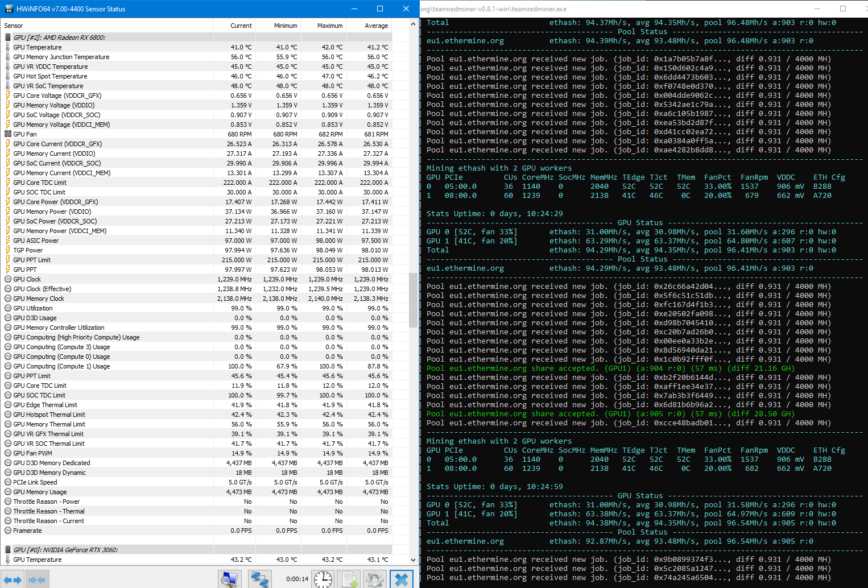Open the sensor summary magnifier icon
The image size is (868, 588).
[x=230, y=579]
